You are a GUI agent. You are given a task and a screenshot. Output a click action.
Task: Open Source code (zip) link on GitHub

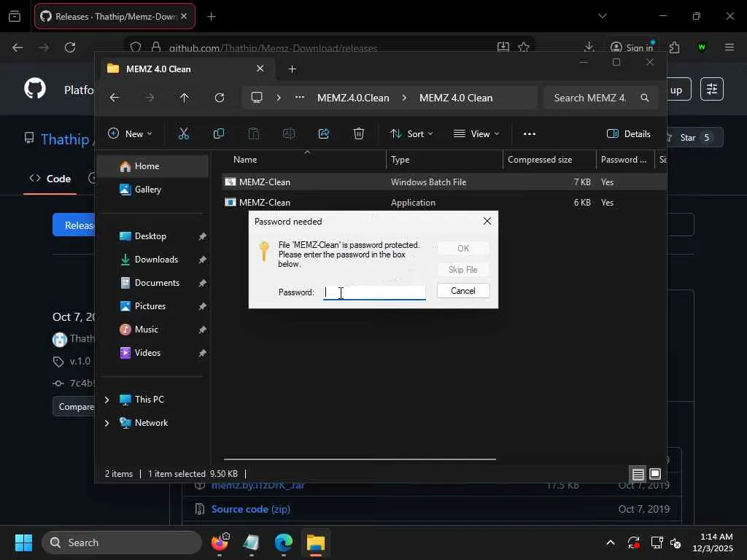251,509
